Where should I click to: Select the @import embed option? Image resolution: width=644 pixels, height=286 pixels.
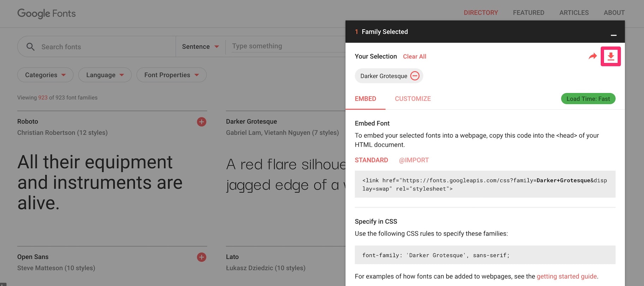[414, 160]
